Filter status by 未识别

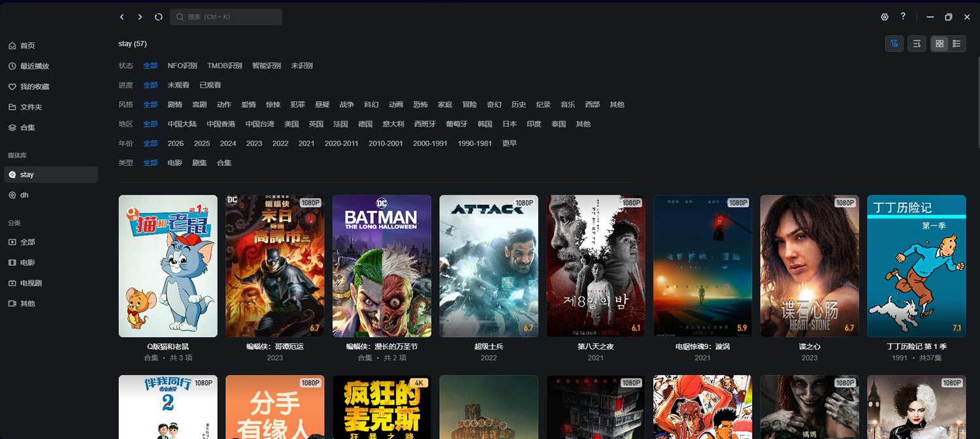click(x=302, y=65)
